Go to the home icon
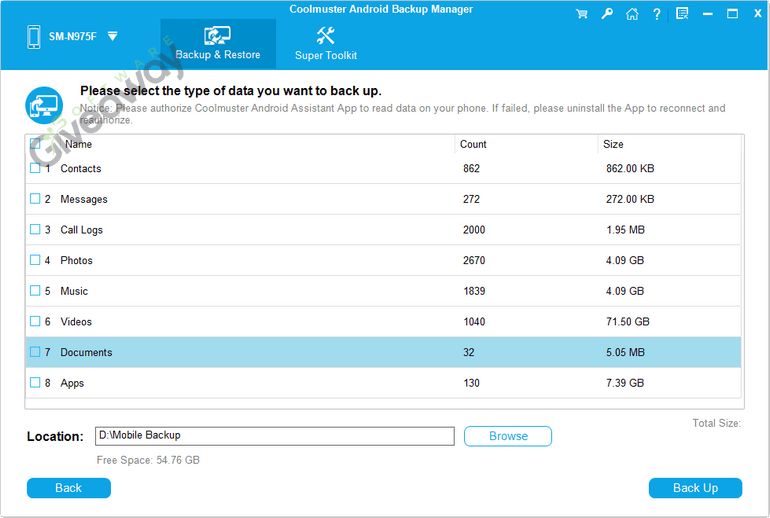The height and width of the screenshot is (518, 770). [x=632, y=14]
